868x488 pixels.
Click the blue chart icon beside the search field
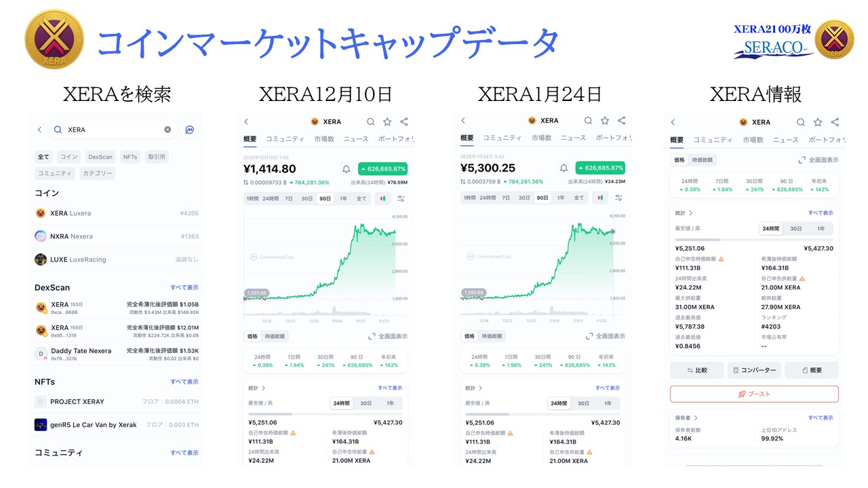190,129
